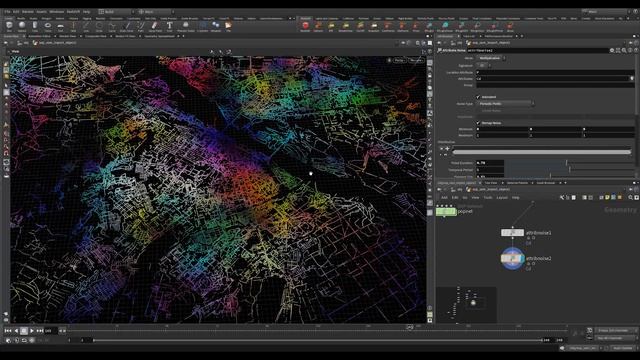Switch to the Geometry Spreadsheet tab
640x360 pixels.
click(159, 36)
